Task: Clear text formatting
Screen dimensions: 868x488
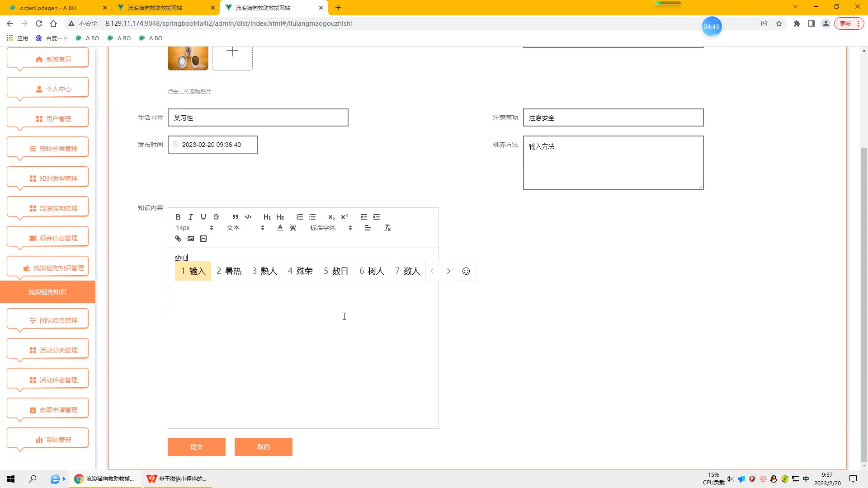Action: coord(387,228)
